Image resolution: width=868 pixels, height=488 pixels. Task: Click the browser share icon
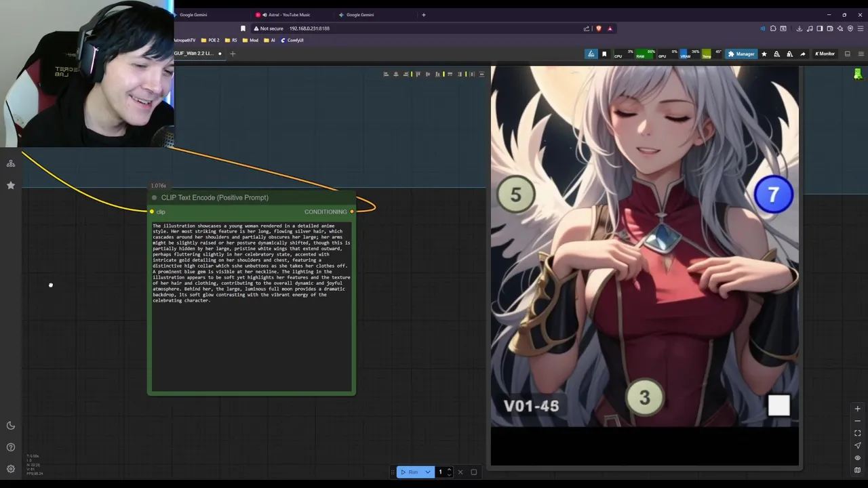click(587, 28)
